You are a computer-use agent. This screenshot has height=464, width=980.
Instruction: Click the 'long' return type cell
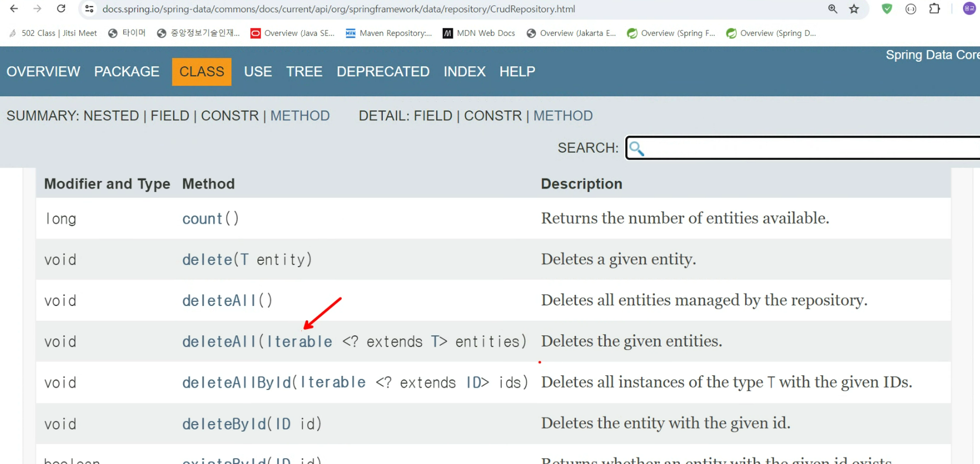[x=60, y=218]
